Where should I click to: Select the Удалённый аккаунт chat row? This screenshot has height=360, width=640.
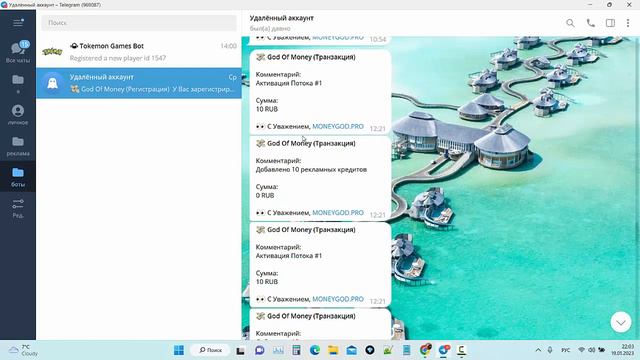pos(139,83)
